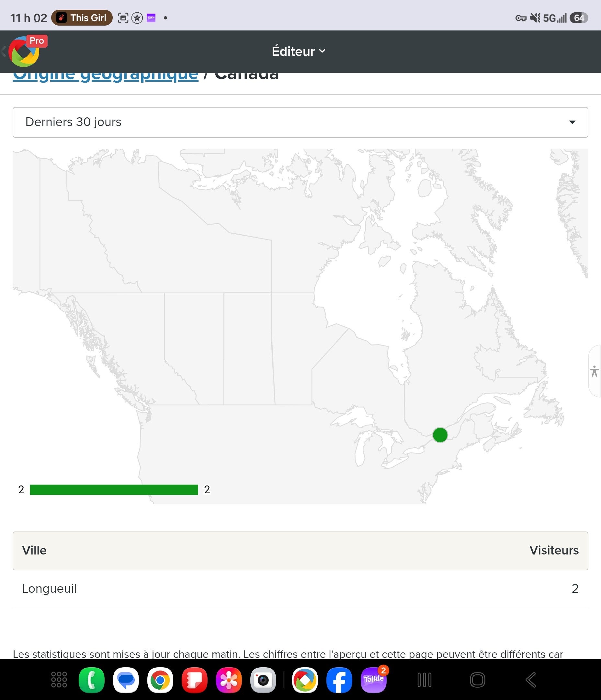Tap the This Girl music pill
Viewport: 601px width, 700px height.
pos(82,17)
